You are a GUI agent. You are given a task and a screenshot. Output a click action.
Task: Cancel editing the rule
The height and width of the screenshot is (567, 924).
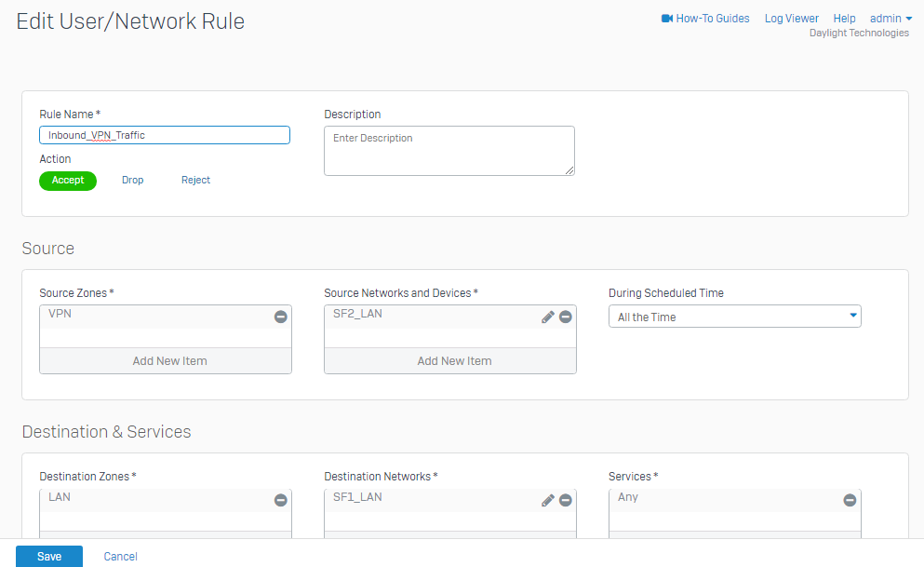[120, 557]
